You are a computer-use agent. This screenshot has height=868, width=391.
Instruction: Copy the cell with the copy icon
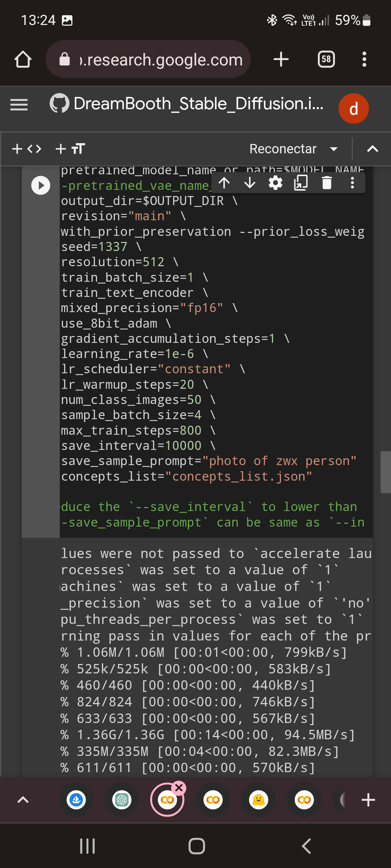(x=301, y=183)
